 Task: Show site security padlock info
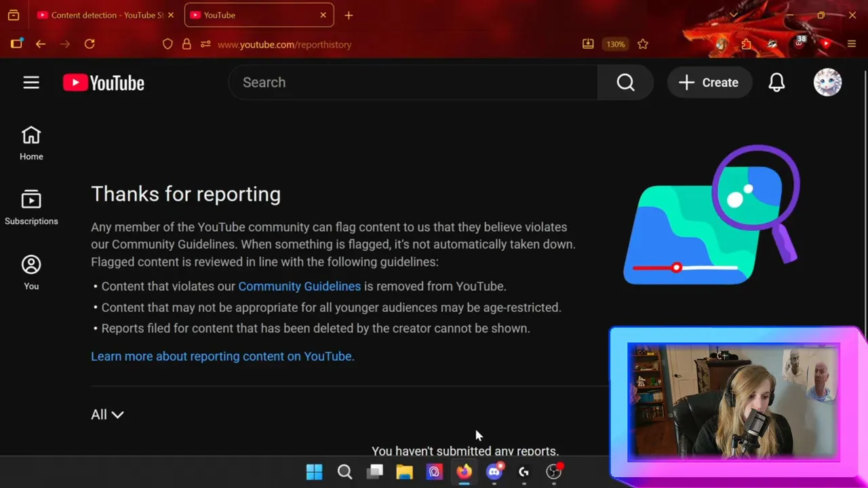point(186,44)
